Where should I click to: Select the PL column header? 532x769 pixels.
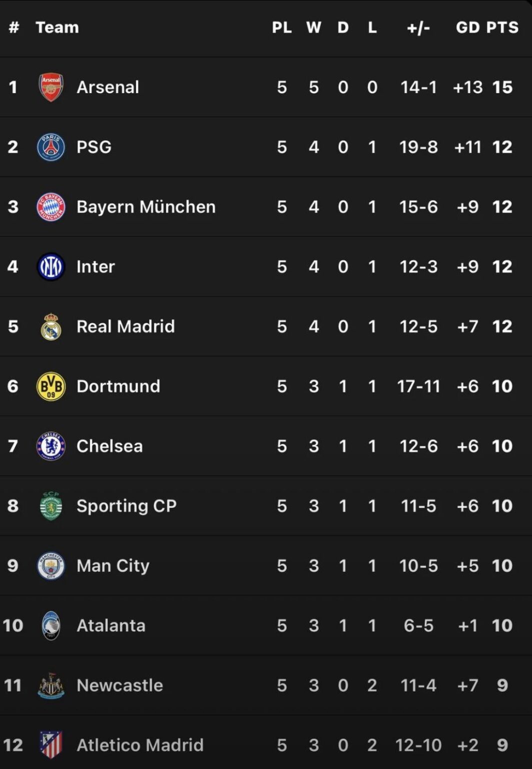(282, 28)
